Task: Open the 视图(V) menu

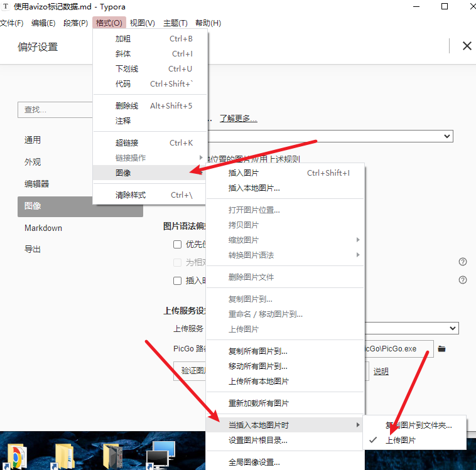Action: [143, 23]
